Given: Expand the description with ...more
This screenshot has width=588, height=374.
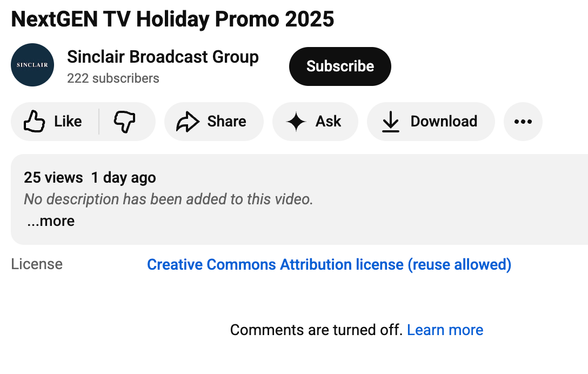Looking at the screenshot, I should click(x=51, y=221).
